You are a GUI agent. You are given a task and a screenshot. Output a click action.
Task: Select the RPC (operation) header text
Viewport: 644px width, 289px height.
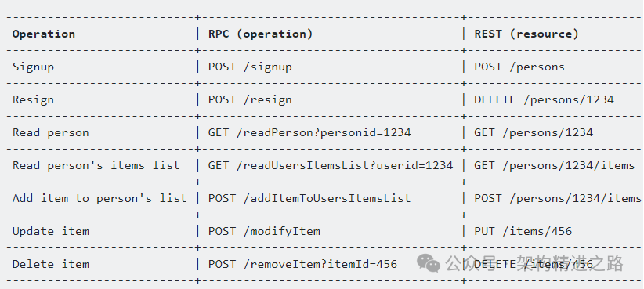(260, 34)
